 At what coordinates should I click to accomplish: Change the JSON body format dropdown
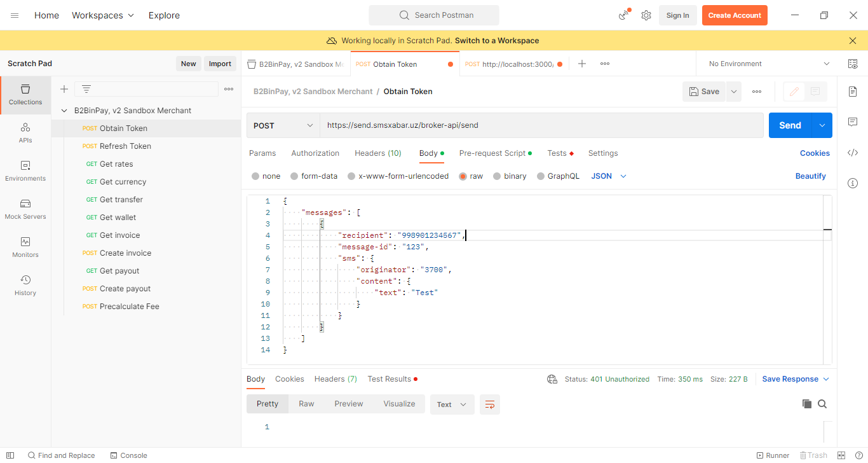(x=609, y=176)
